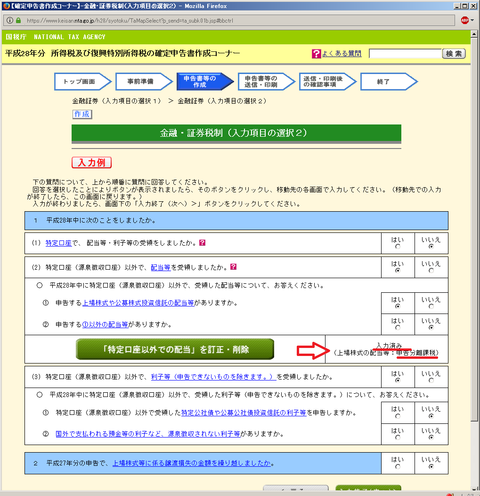Open the 上場株式や公募株式投資信託の配当等 link
Screen dimensions: 480x496
click(138, 303)
